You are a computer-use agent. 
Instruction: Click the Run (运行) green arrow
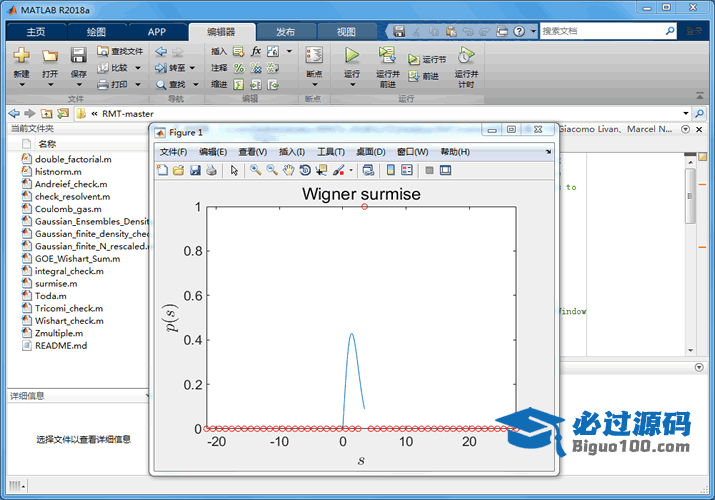click(x=352, y=55)
